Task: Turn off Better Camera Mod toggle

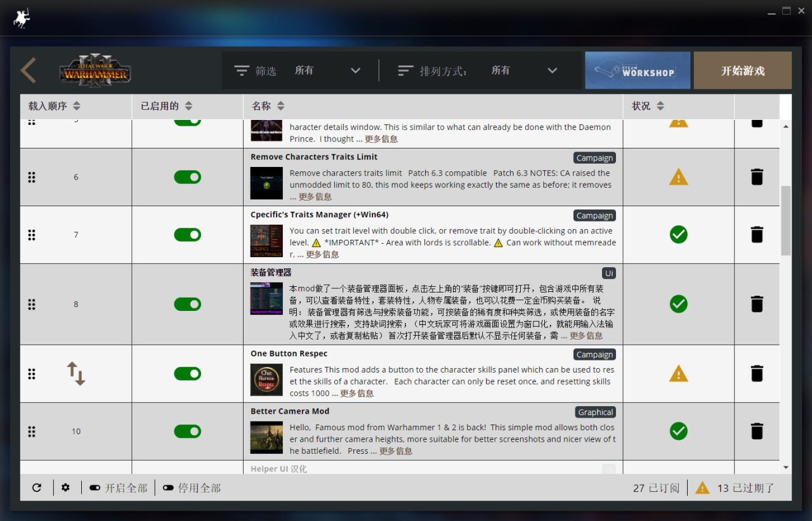Action: pyautogui.click(x=187, y=432)
